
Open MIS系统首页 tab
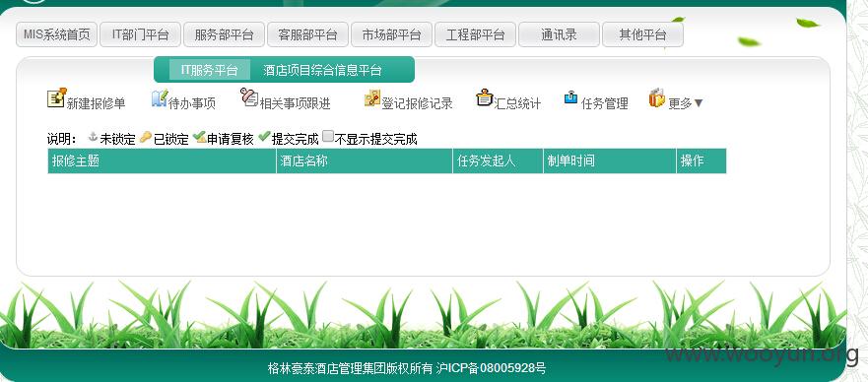point(56,34)
